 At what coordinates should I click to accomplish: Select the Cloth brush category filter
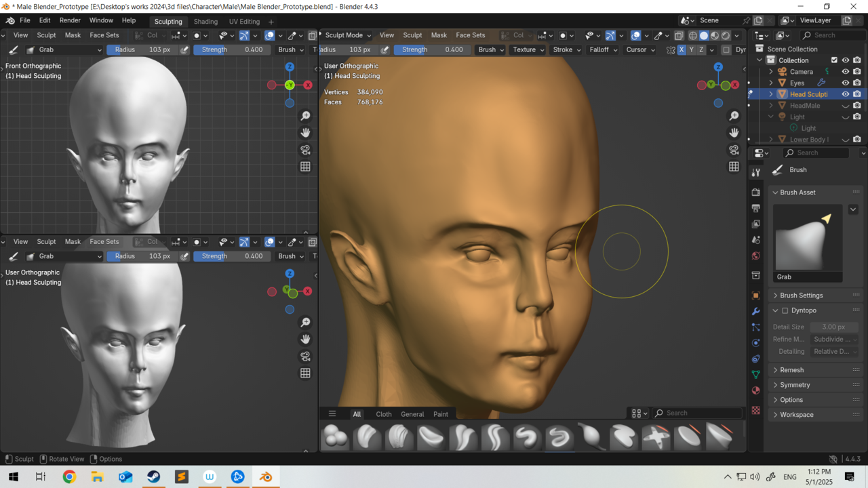click(384, 414)
